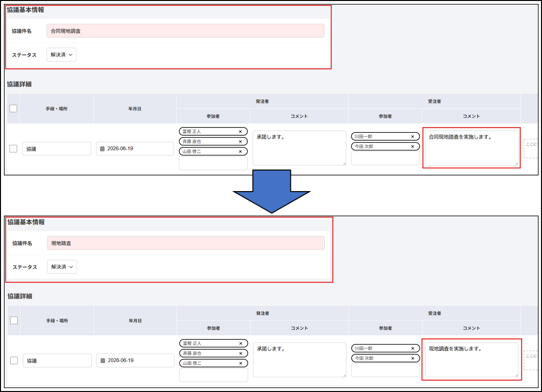Check the 協議 row checkbox in lower table

coord(14,360)
